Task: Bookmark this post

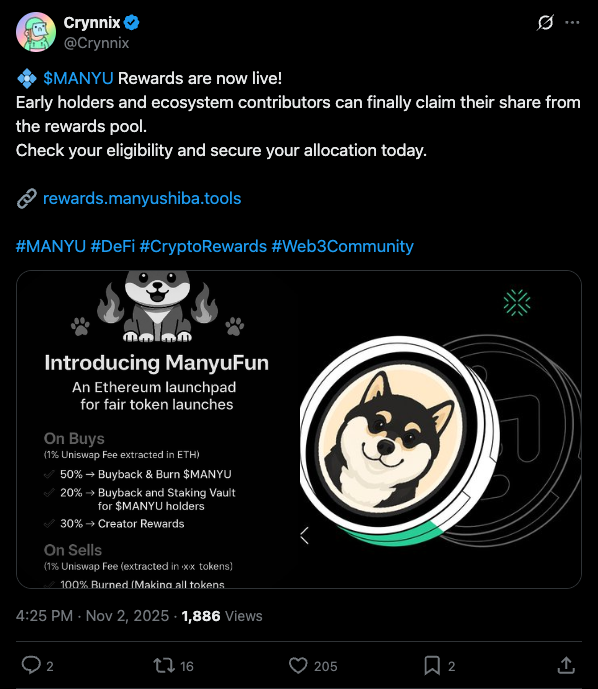Action: click(432, 665)
